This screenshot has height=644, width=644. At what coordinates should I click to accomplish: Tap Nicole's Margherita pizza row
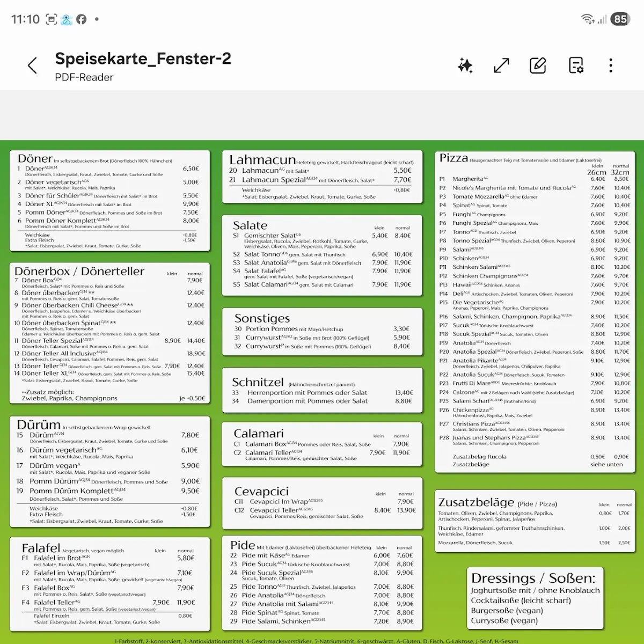click(x=535, y=188)
